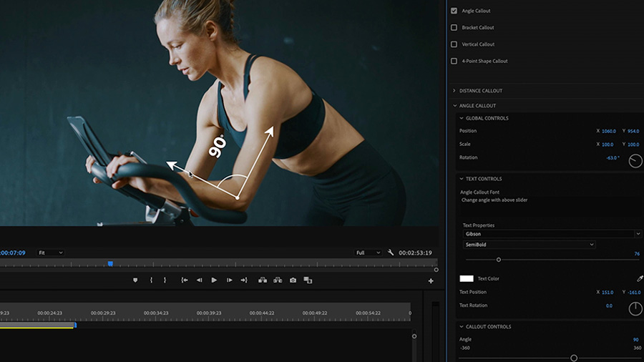Click the Text Rotation value 0.0
Screen dimensions: 644x362
tap(609, 305)
